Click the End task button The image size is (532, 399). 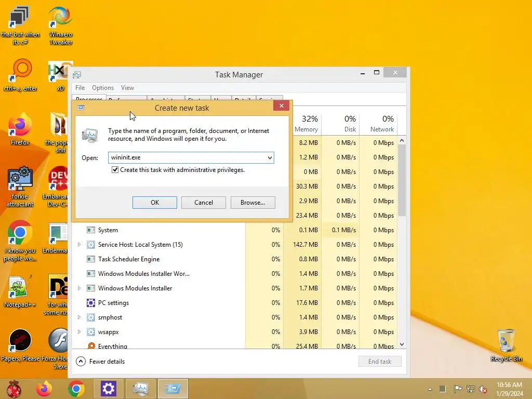coord(380,362)
